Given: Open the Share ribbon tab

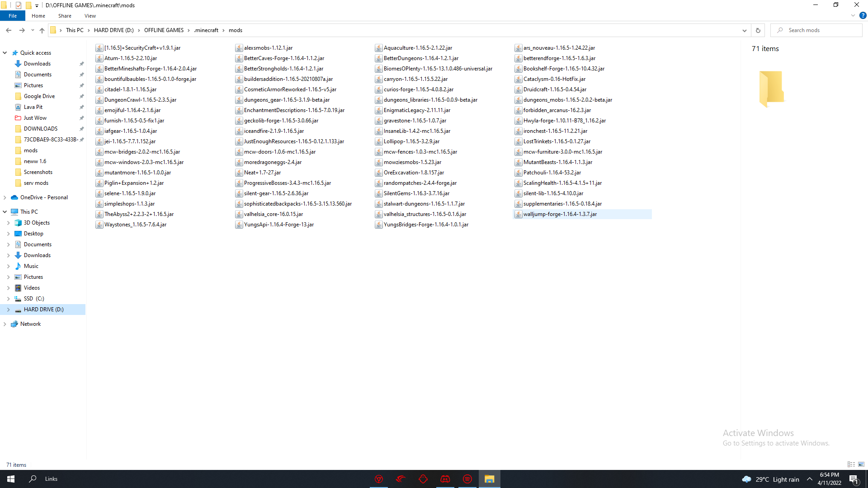Looking at the screenshot, I should click(65, 16).
